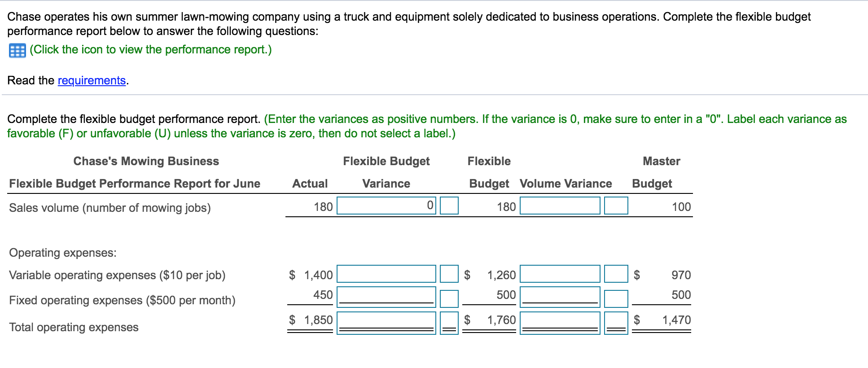Click the Flexible Budget variable expenses value 1,260
Image resolution: width=868 pixels, height=368 pixels.
click(502, 275)
